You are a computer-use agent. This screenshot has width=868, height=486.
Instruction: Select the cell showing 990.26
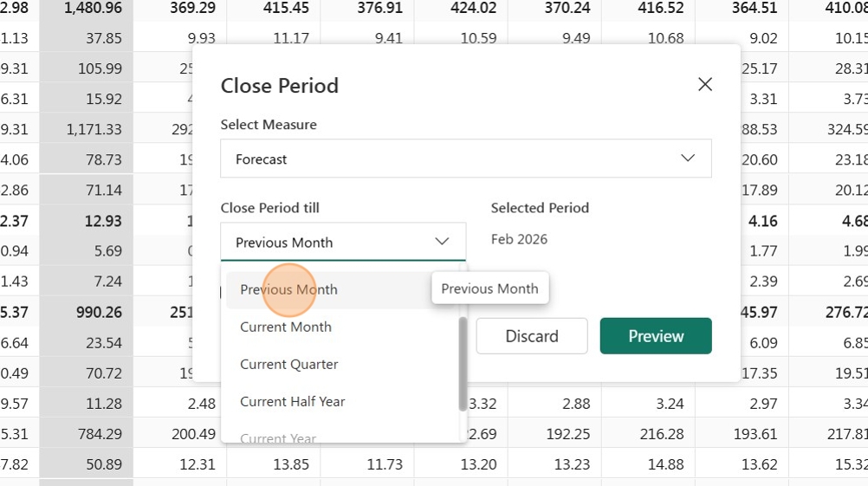point(87,312)
